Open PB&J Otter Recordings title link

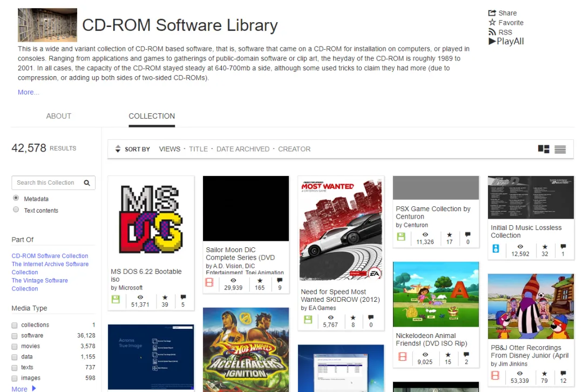[x=530, y=352]
